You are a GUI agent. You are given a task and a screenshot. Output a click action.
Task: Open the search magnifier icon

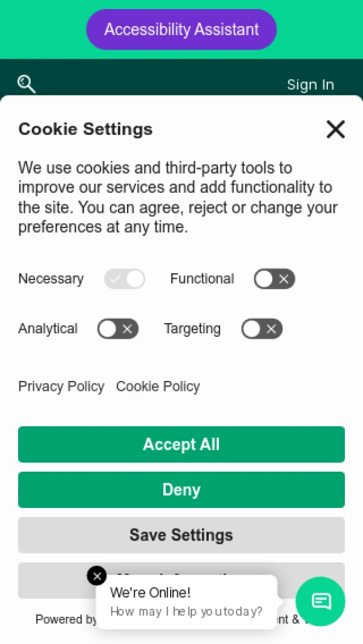tap(26, 84)
